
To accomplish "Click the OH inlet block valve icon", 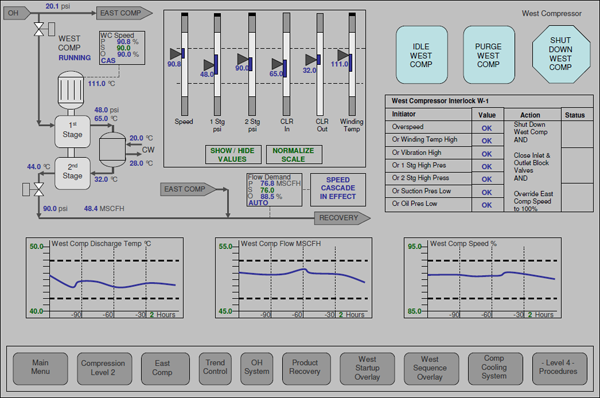I will pyautogui.click(x=39, y=29).
